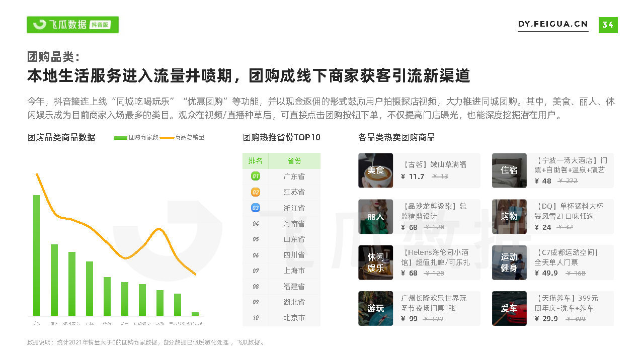Click the 省份 column header
The width and height of the screenshot is (644, 362).
(x=294, y=161)
